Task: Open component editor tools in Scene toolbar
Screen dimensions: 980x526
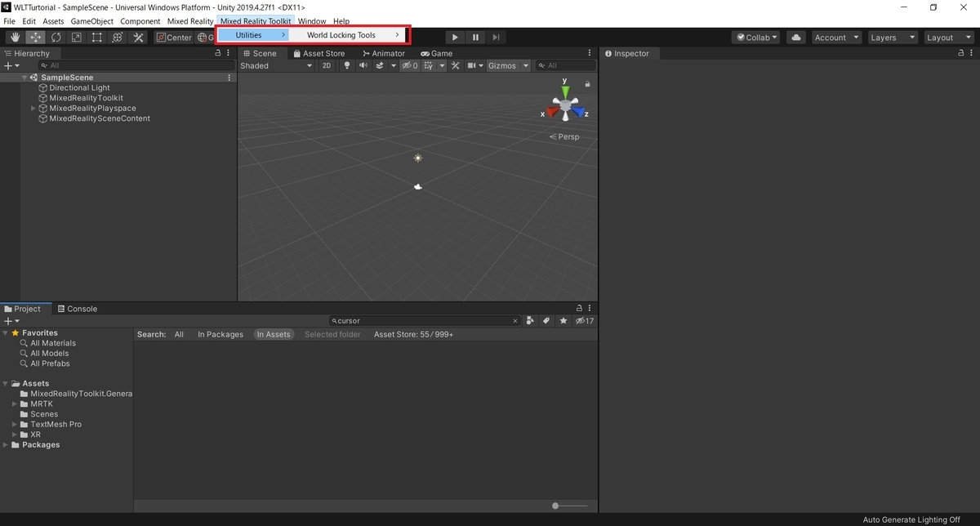Action: point(456,65)
